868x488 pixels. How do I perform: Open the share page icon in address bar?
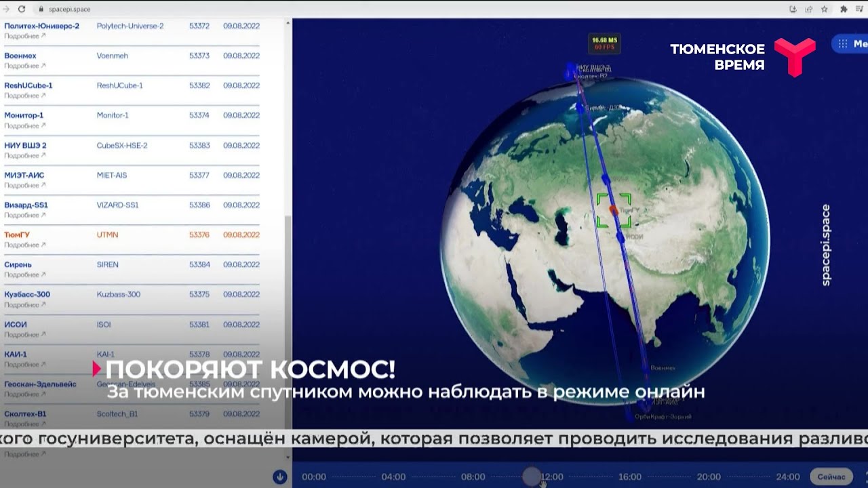[x=809, y=9]
